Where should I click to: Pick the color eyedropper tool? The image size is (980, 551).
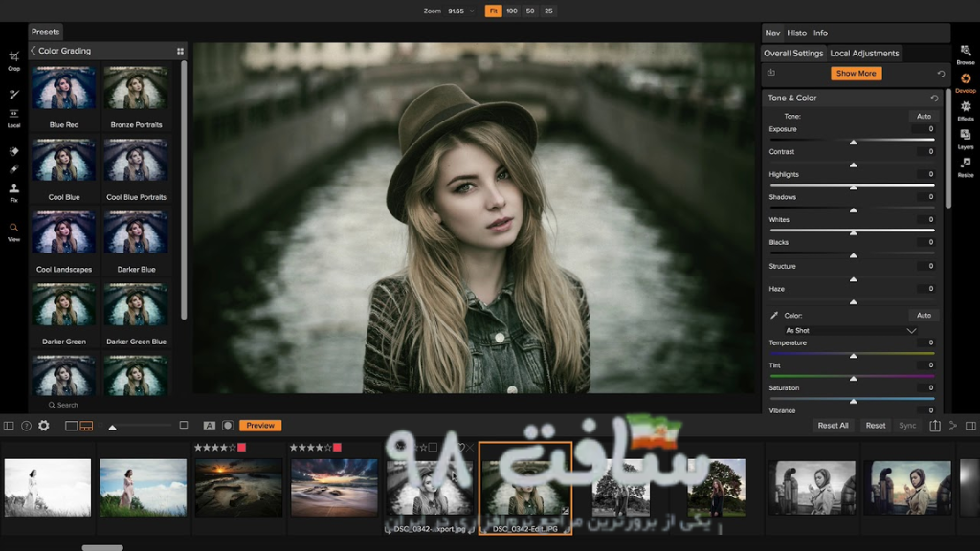click(x=773, y=316)
